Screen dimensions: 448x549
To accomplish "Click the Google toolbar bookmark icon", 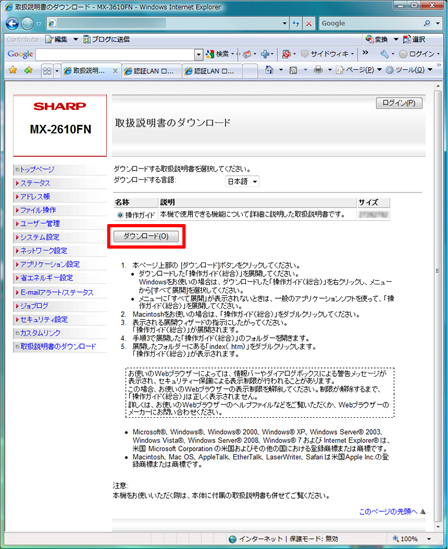I will (x=247, y=54).
